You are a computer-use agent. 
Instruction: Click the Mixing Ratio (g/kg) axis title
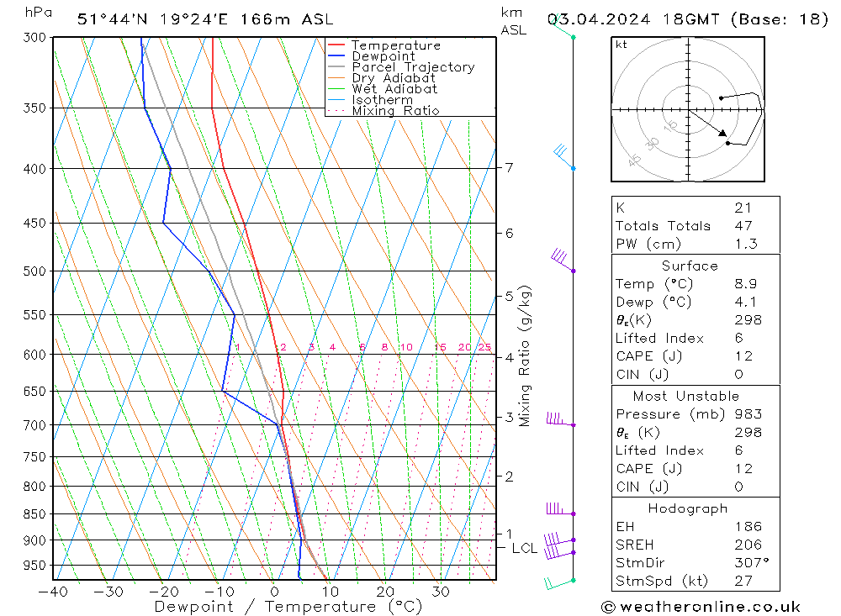[x=524, y=356]
